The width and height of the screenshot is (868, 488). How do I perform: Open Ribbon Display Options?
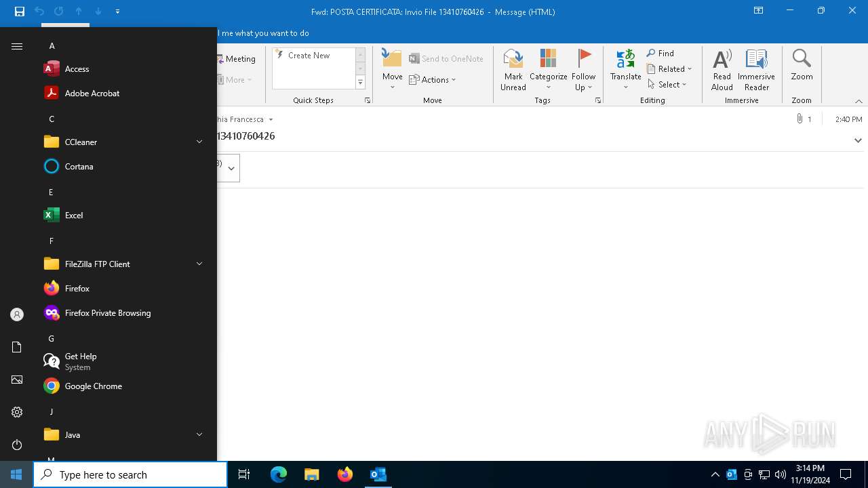click(758, 11)
